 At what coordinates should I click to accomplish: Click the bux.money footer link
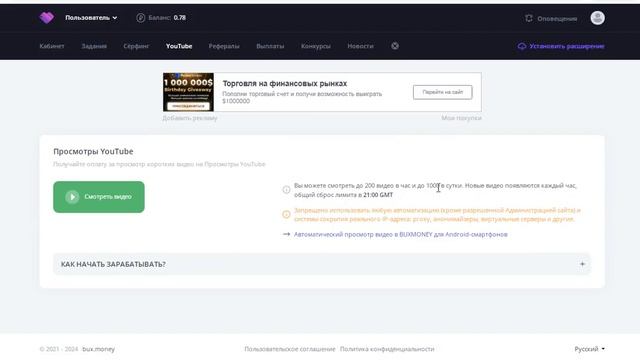(x=98, y=349)
